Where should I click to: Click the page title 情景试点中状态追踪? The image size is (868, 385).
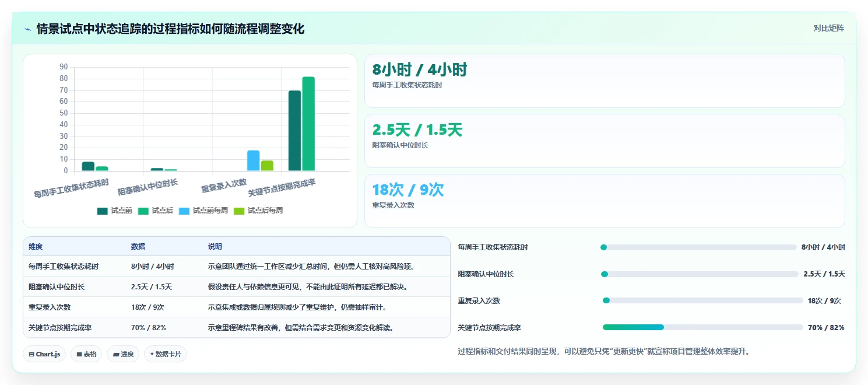[x=170, y=29]
